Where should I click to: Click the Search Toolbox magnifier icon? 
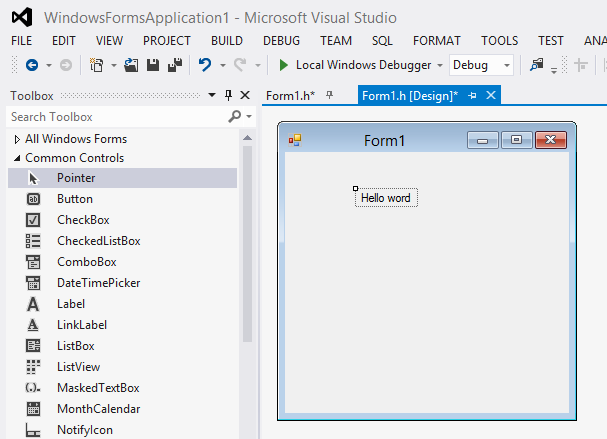pyautogui.click(x=235, y=116)
